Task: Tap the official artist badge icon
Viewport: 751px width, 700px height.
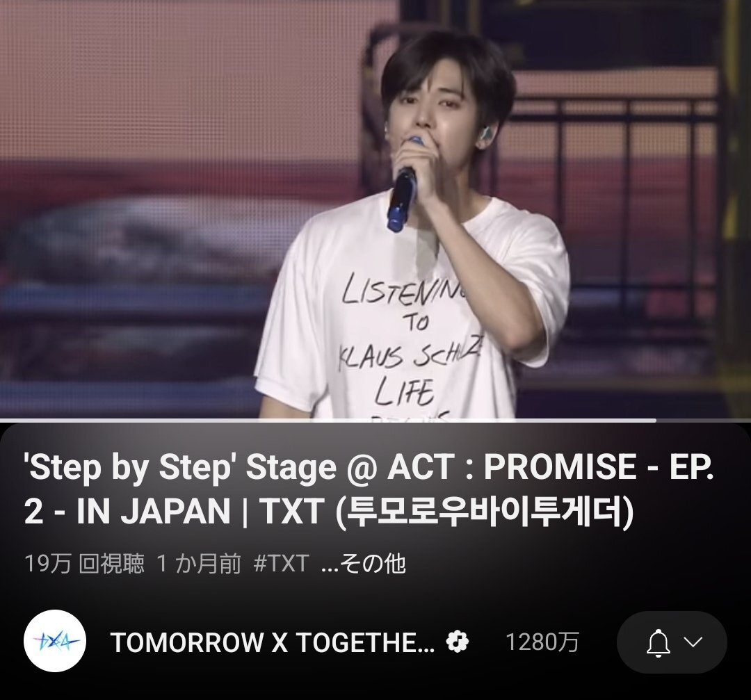Action: (x=457, y=642)
